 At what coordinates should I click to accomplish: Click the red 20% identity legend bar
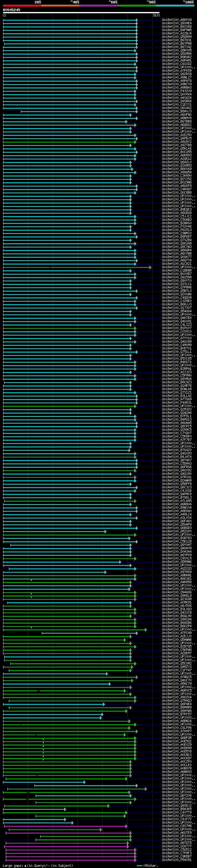click(x=22, y=6)
